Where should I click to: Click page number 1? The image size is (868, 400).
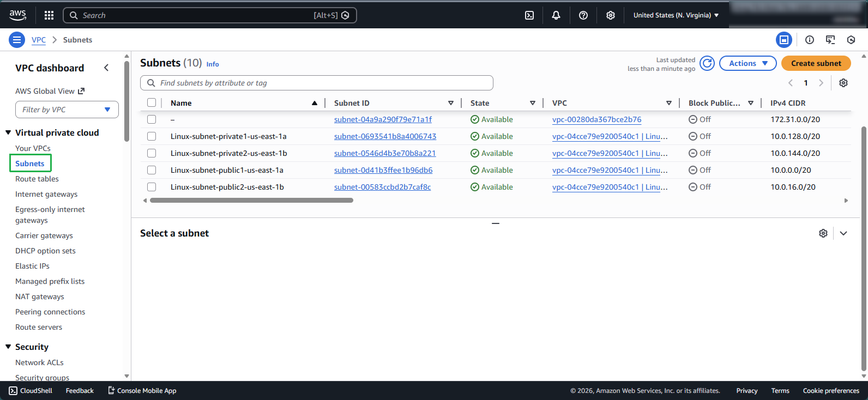tap(806, 83)
